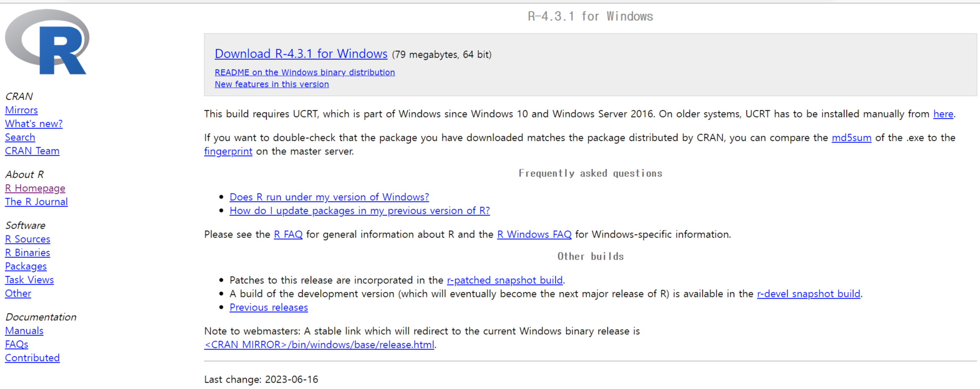The image size is (980, 389).
Task: Click the R logo image
Action: (47, 42)
